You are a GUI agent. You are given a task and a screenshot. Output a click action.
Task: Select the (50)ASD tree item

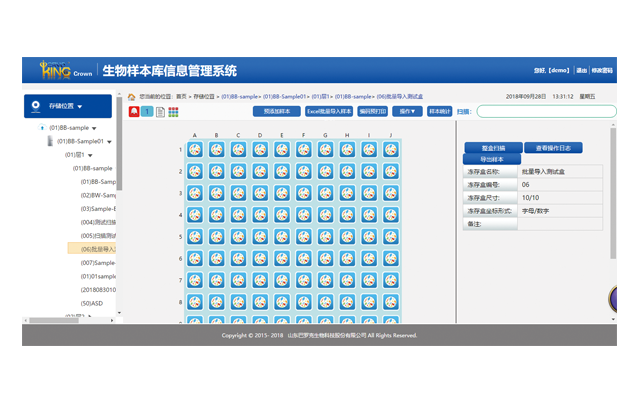click(92, 303)
